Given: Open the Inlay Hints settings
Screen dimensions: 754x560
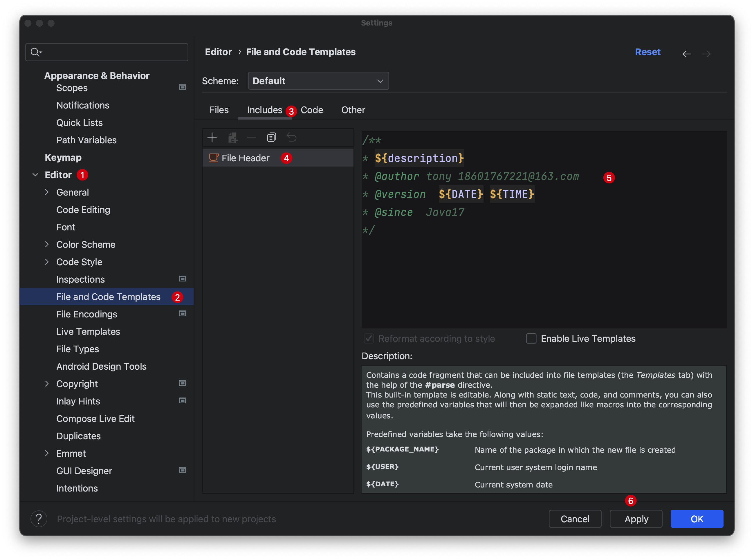Looking at the screenshot, I should pos(78,401).
